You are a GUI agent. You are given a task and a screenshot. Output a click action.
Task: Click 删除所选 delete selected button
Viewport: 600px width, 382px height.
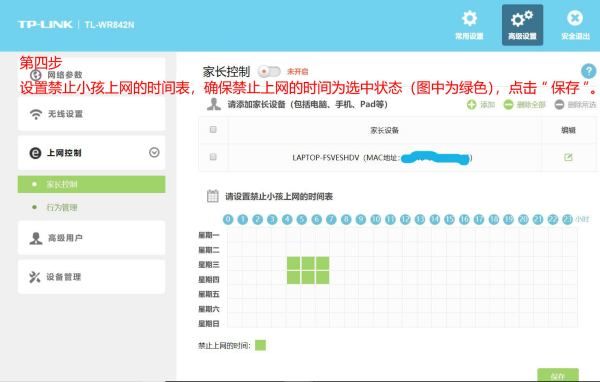point(575,104)
